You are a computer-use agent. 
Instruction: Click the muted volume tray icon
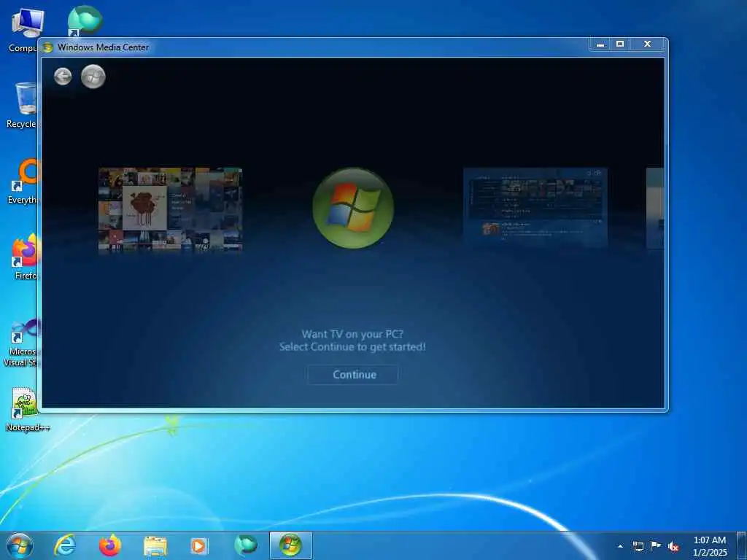(673, 547)
